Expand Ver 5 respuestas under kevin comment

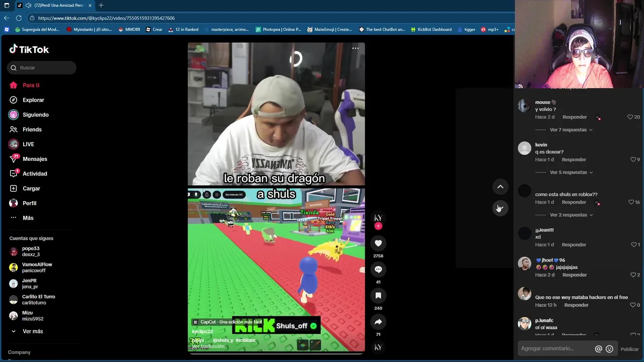(x=571, y=172)
